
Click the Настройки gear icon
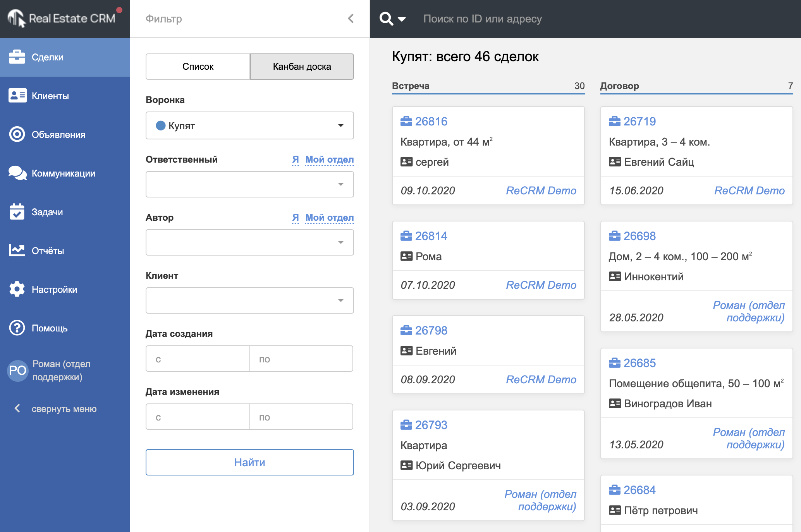(17, 289)
